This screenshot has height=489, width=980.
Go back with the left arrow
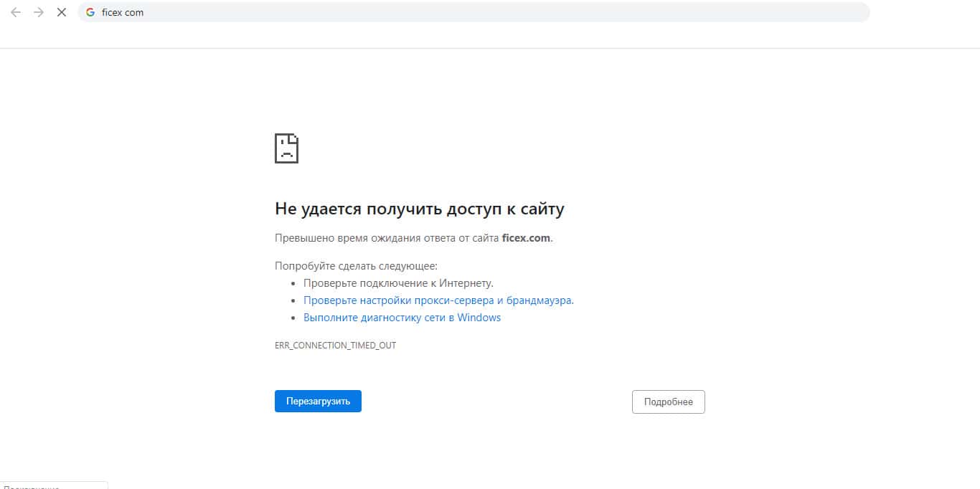(x=15, y=12)
